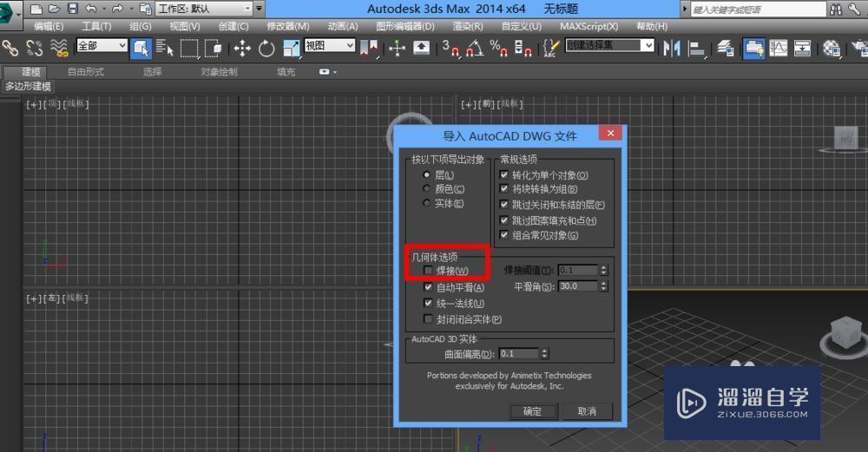The width and height of the screenshot is (868, 452).
Task: Click the Use Pivot Point Center icon
Action: (369, 48)
